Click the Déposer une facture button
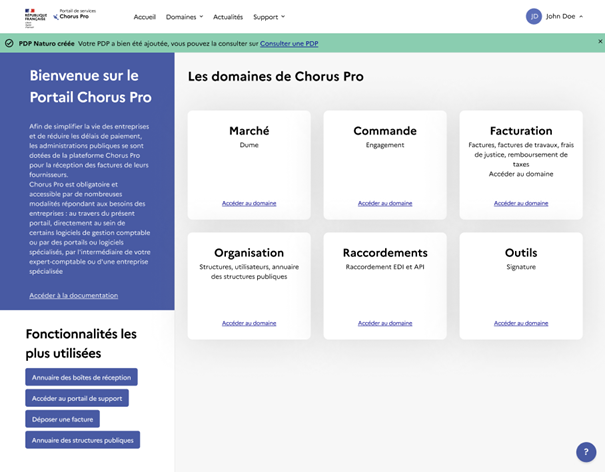The width and height of the screenshot is (605, 472). click(x=63, y=419)
